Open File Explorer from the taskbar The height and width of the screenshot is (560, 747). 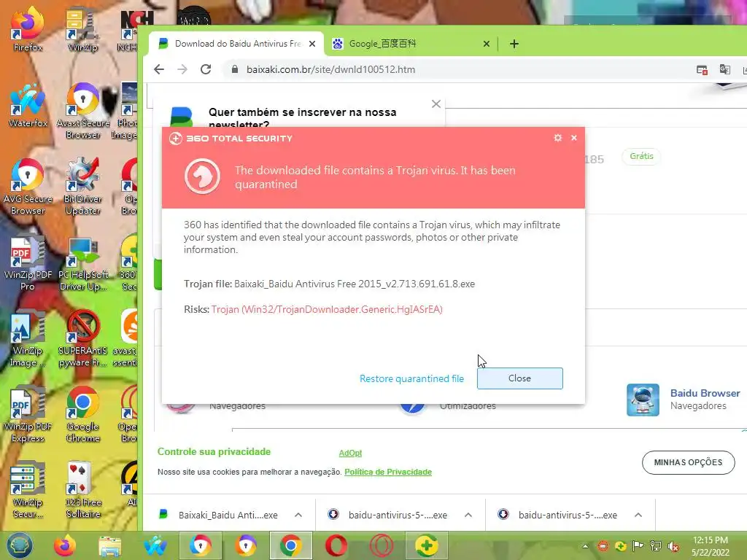click(x=109, y=545)
